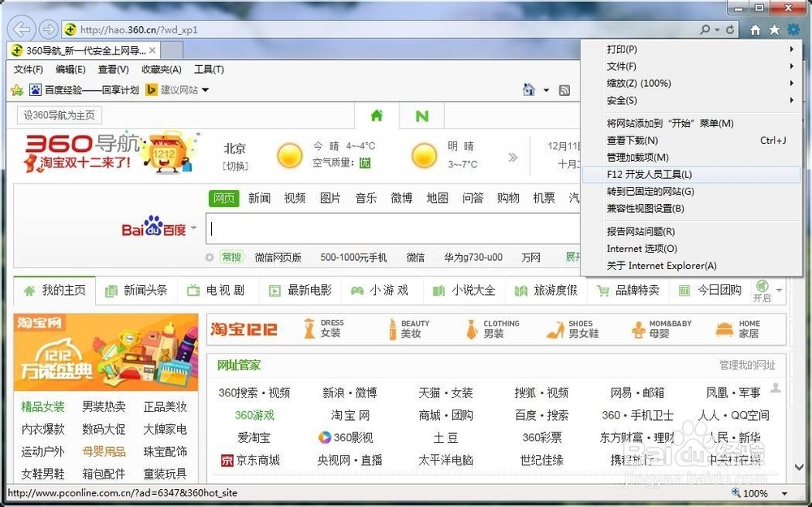
Task: Click the RSS feed icon on favorites bar
Action: (564, 90)
